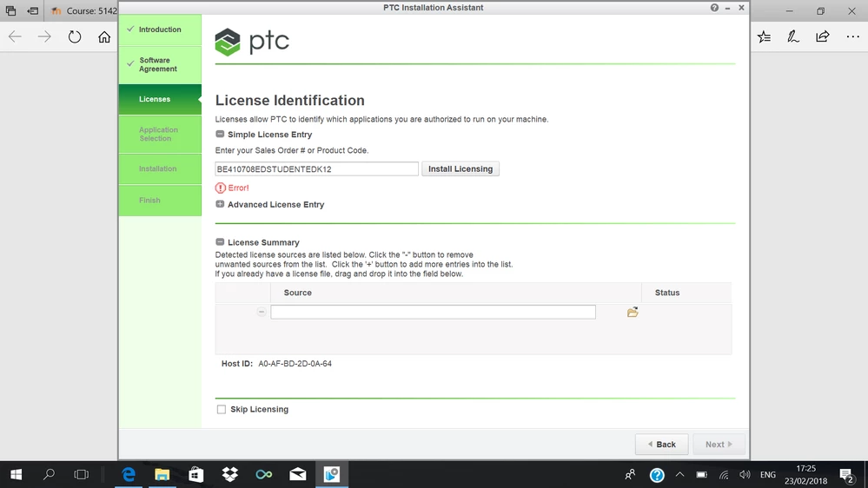Remove the license source with minus button
The image size is (868, 488).
(262, 312)
